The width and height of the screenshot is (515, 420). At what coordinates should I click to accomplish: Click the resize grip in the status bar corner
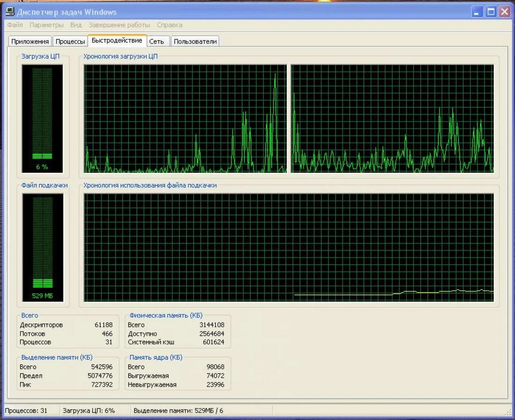[508, 412]
